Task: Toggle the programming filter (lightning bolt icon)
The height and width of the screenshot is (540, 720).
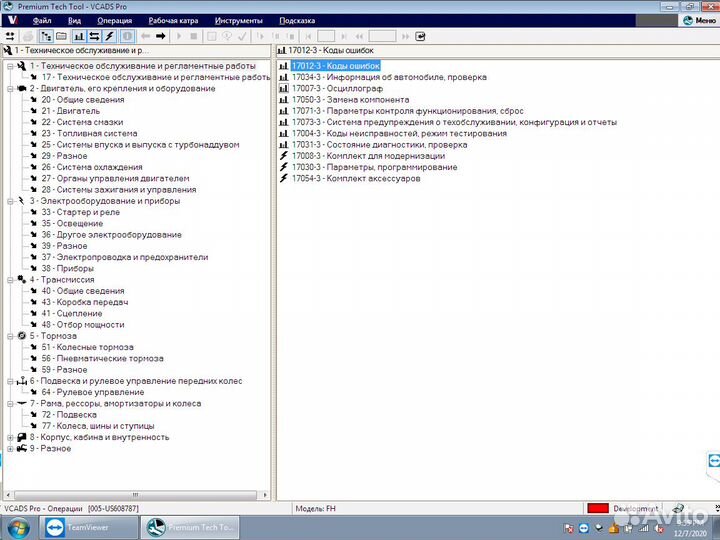Action: (x=109, y=36)
